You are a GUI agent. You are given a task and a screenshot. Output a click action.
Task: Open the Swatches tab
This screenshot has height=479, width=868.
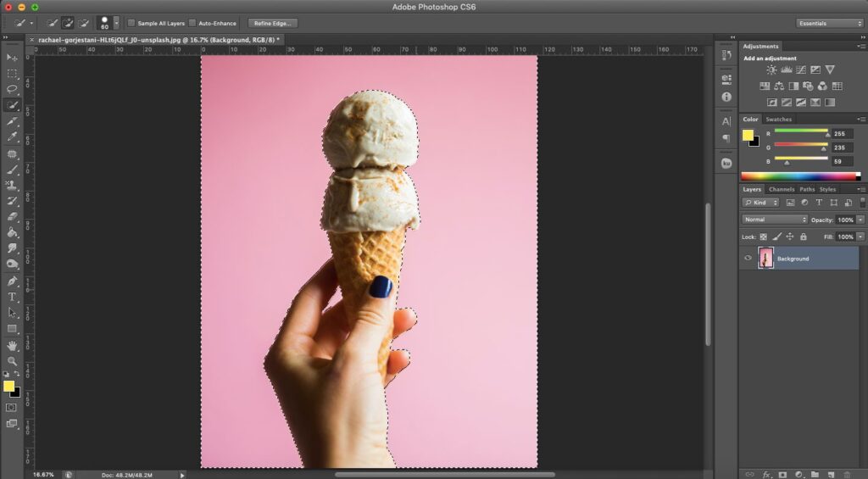778,120
